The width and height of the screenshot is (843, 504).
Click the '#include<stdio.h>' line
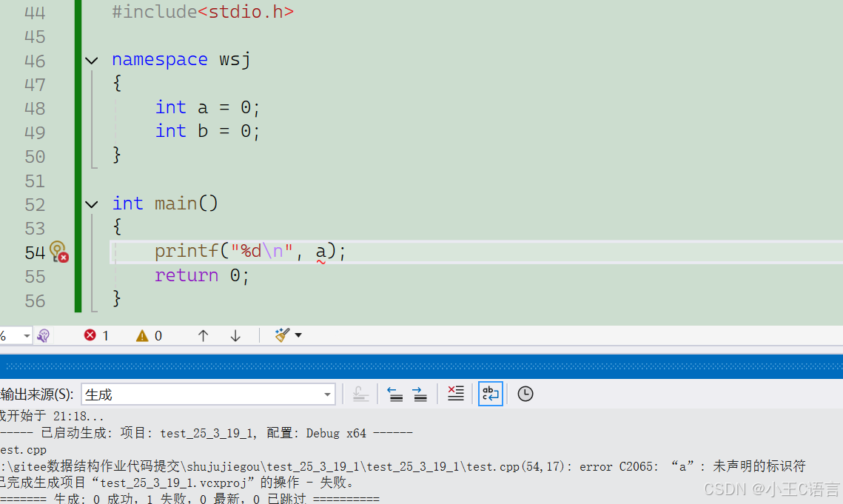pyautogui.click(x=203, y=12)
